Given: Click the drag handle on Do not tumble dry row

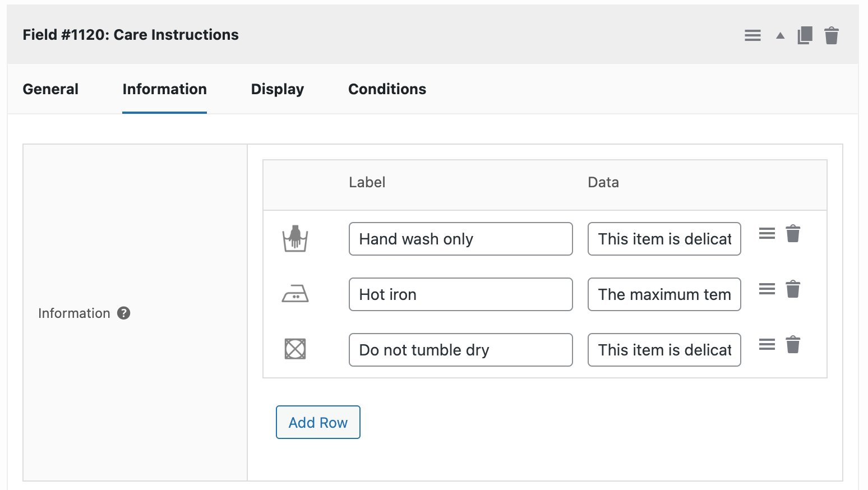Looking at the screenshot, I should pos(766,344).
